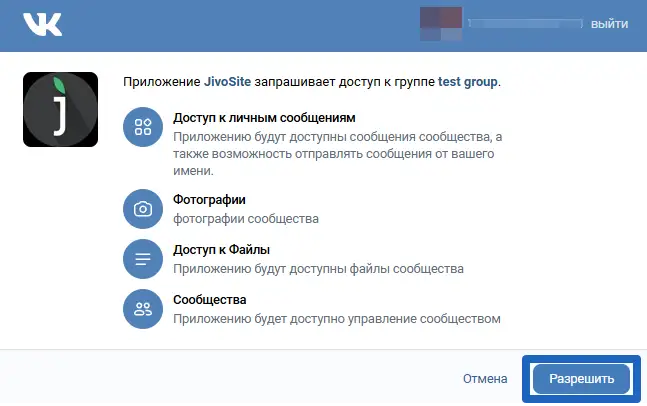Click the JivoSite app logo image
Image resolution: width=647 pixels, height=406 pixels.
pyautogui.click(x=61, y=109)
